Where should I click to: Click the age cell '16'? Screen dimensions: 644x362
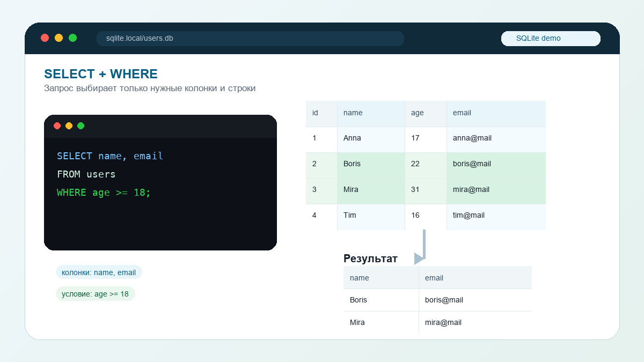tap(426, 217)
